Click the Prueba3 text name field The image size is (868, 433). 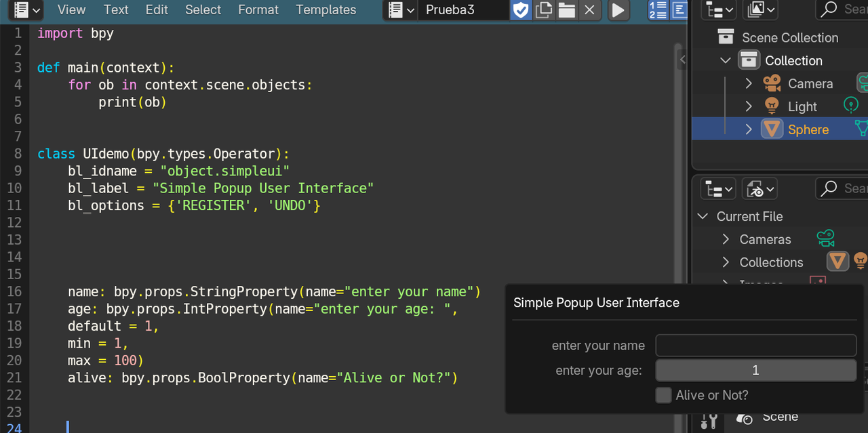462,9
